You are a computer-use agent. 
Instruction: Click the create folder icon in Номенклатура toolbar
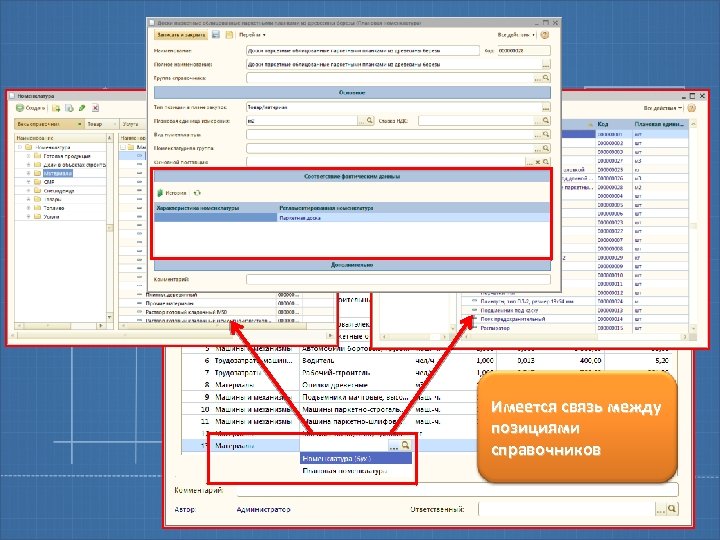56,108
